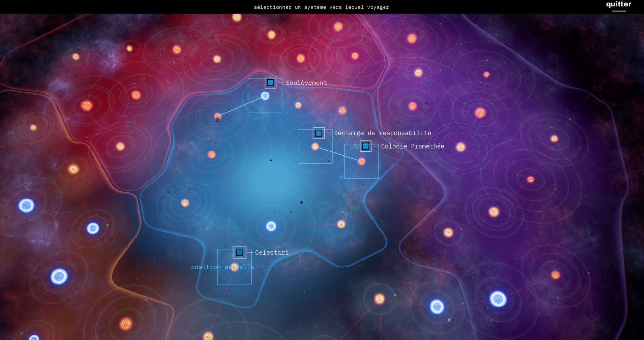Viewport: 644px width, 340px height.
Task: Select the Décharge de responsabilité marker icon
Action: pos(318,133)
